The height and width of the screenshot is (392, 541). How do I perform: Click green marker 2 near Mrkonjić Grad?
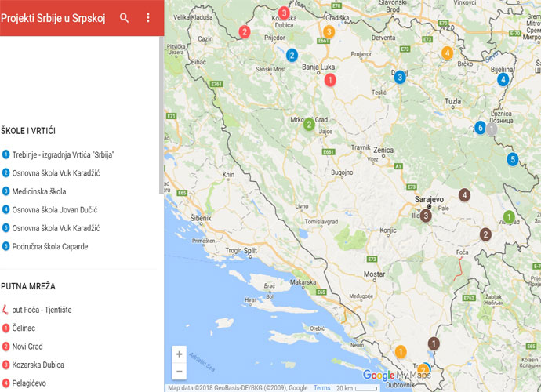(309, 124)
